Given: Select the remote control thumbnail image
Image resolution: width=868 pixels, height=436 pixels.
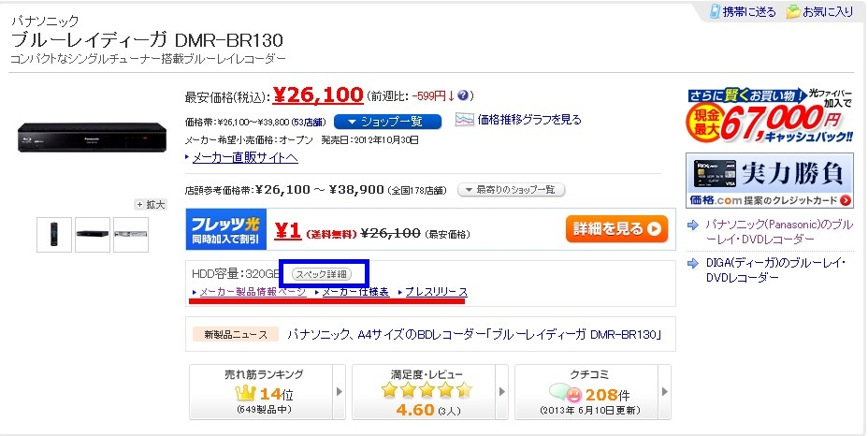Looking at the screenshot, I should (54, 235).
